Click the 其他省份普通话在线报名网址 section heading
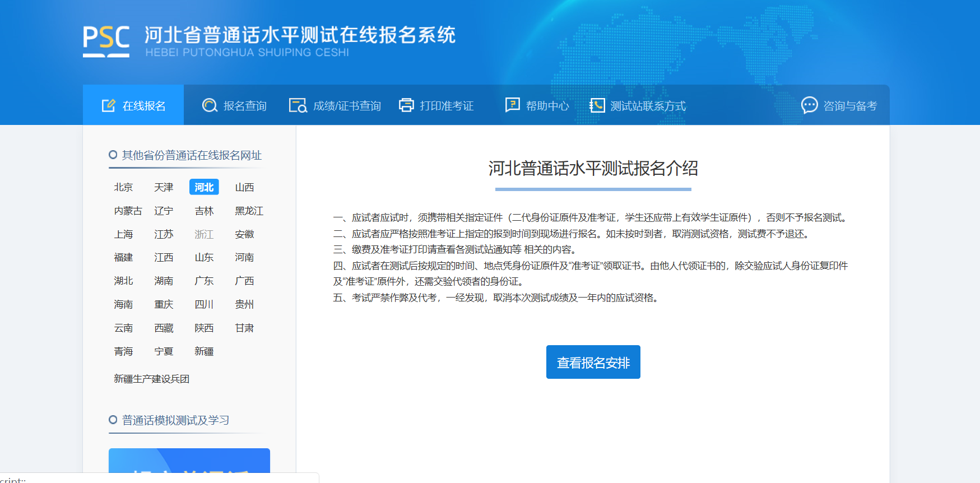This screenshot has width=980, height=483. click(192, 155)
